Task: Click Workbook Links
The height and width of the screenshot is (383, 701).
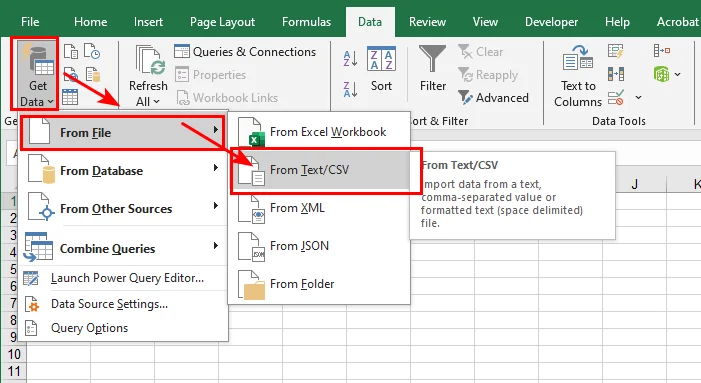Action: (x=227, y=98)
